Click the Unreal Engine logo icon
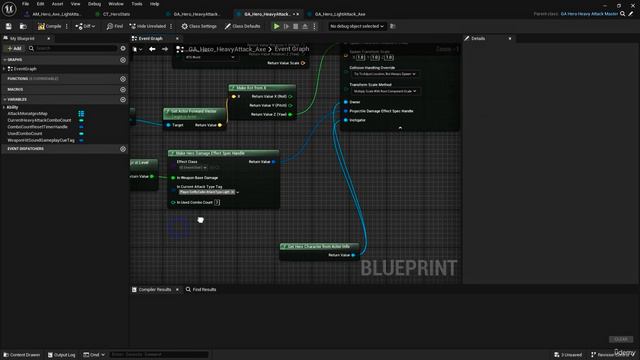This screenshot has height=360, width=640. pyautogui.click(x=9, y=9)
